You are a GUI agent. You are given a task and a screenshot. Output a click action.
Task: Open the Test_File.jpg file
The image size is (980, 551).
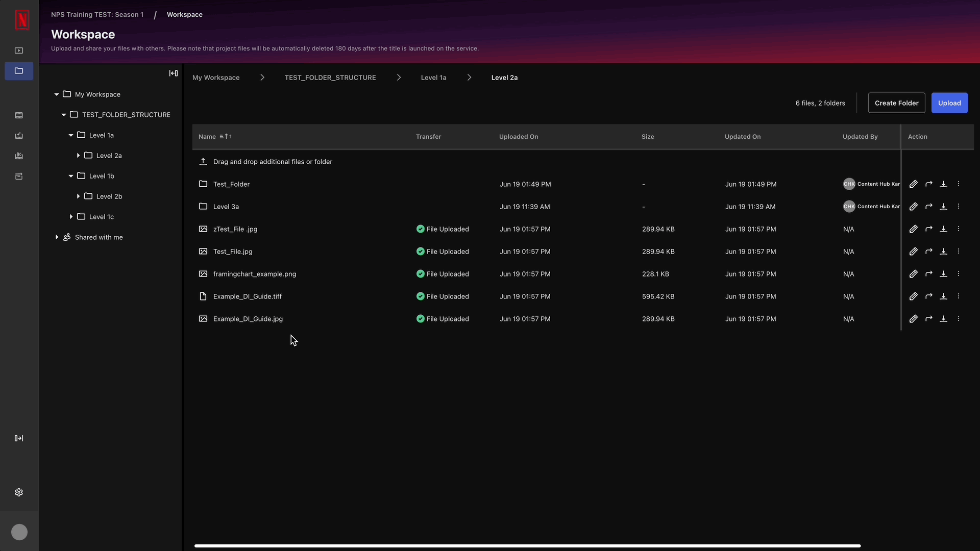[x=233, y=252]
